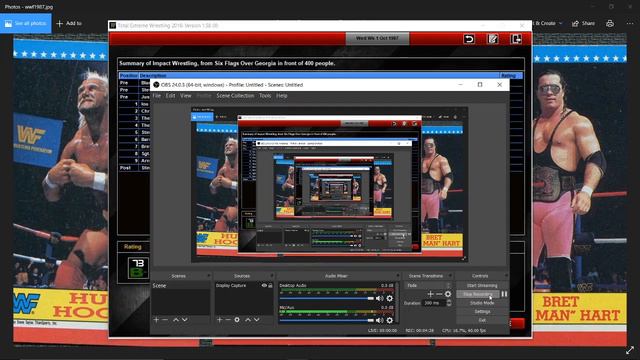The height and width of the screenshot is (360, 640).
Task: Pop out the Sources dock panel
Action: tap(271, 276)
